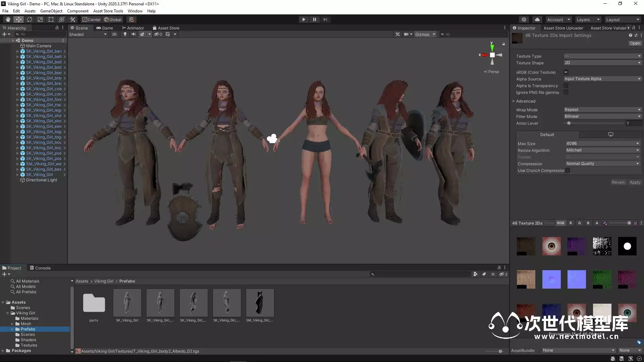Expand the Advanced section
The width and height of the screenshot is (644, 362).
tap(514, 101)
